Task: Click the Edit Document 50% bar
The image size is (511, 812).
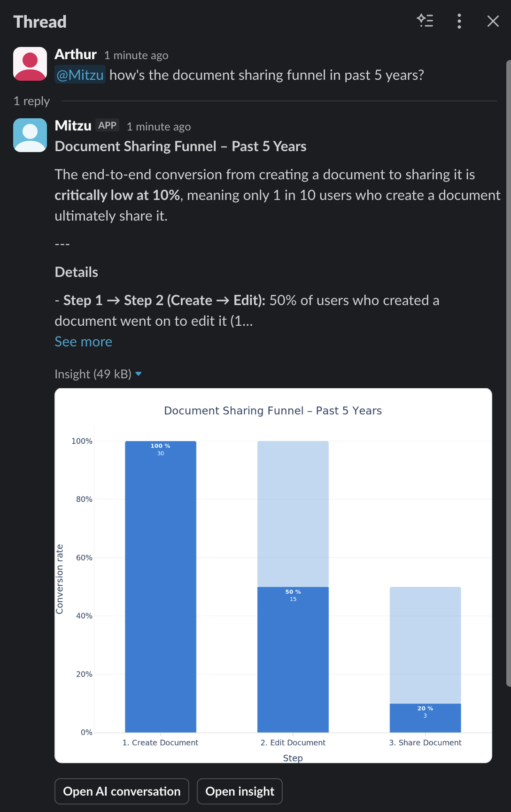Action: coord(292,657)
